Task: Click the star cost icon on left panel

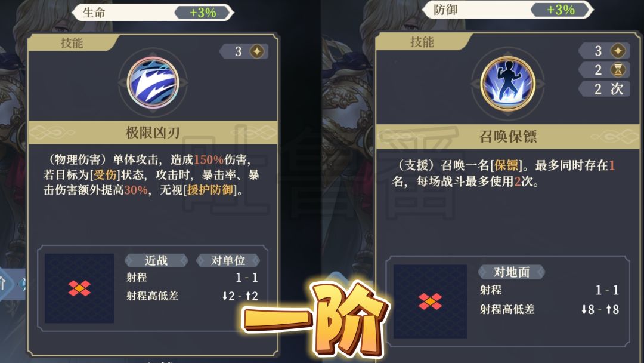Action: tap(256, 51)
